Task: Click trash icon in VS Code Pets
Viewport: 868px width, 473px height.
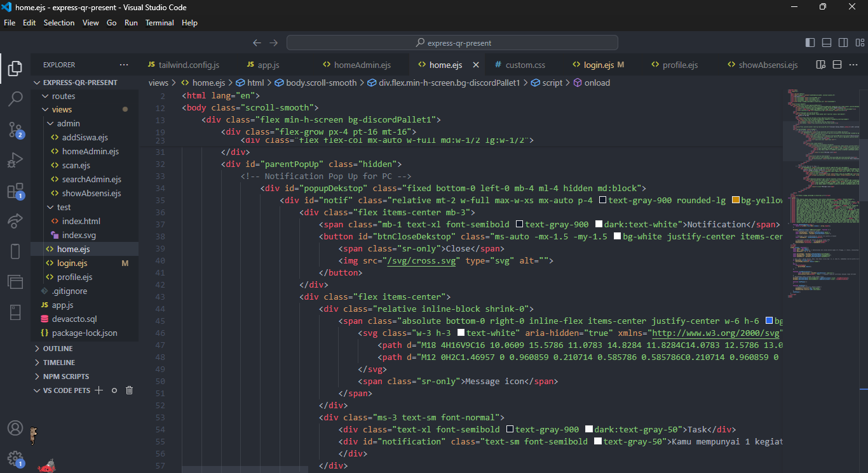Action: pos(129,390)
